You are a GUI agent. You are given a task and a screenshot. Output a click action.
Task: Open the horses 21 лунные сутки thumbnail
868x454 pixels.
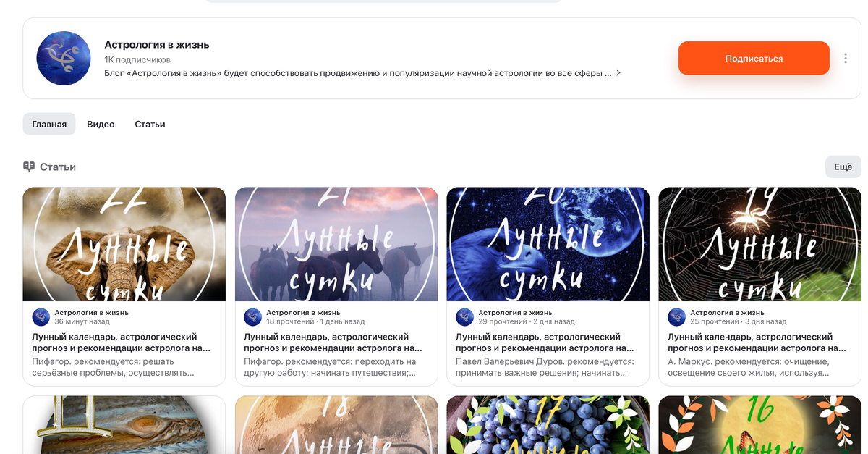coord(336,244)
